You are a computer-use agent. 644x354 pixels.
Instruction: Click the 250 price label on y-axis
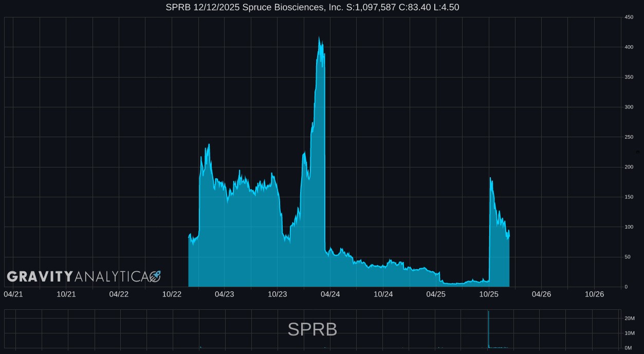[629, 137]
